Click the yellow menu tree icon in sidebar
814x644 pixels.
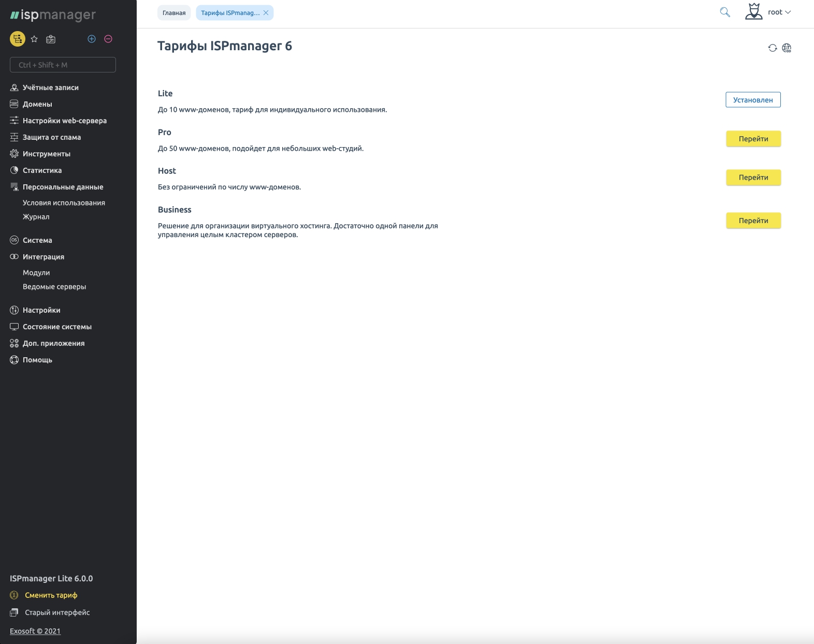(18, 39)
